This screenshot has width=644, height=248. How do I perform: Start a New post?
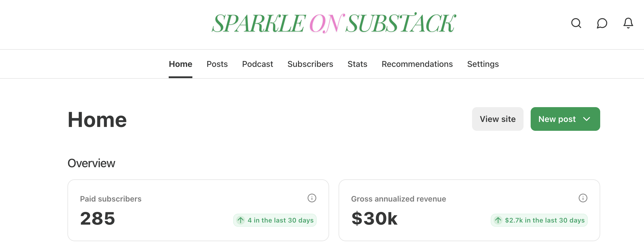[557, 119]
